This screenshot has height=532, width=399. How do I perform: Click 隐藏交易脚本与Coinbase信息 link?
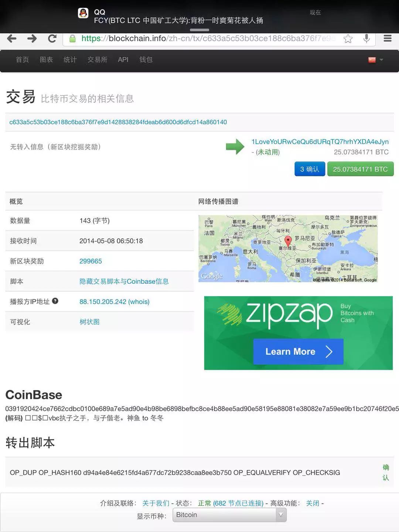point(124,282)
